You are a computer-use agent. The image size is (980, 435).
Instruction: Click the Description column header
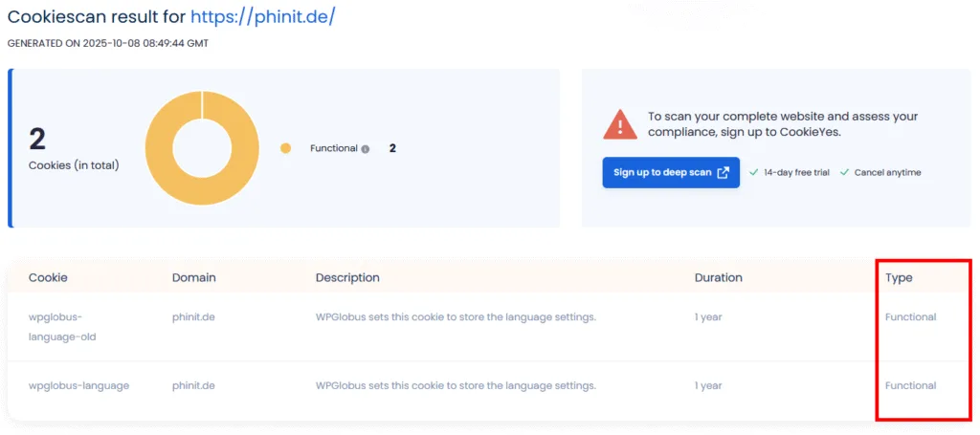347,277
